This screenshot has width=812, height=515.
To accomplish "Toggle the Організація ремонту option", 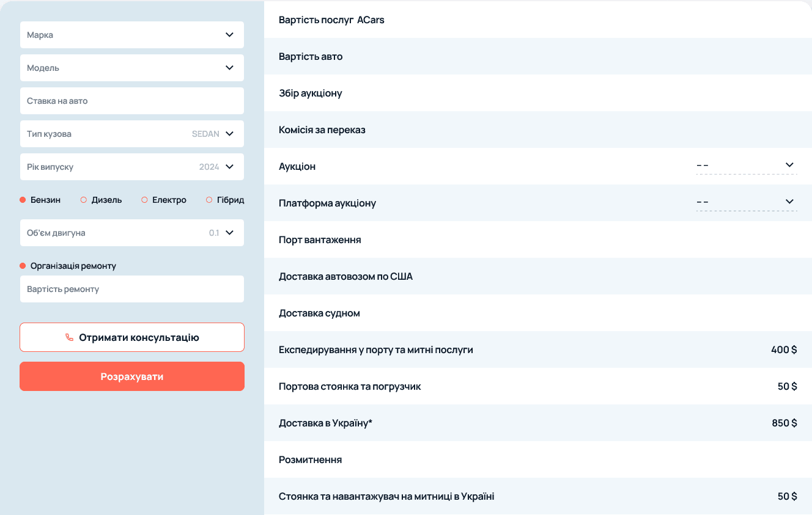I will (23, 266).
